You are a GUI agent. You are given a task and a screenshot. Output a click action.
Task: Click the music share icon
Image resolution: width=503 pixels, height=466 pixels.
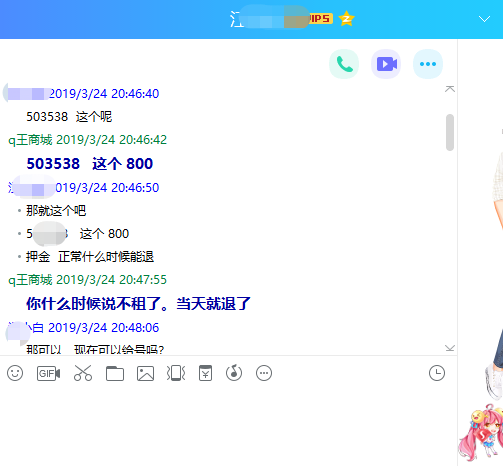click(x=234, y=373)
